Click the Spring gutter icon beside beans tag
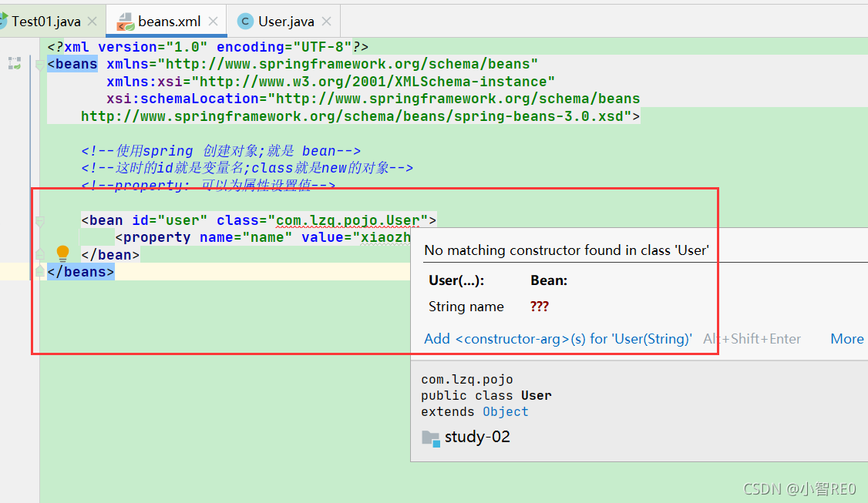 click(15, 64)
